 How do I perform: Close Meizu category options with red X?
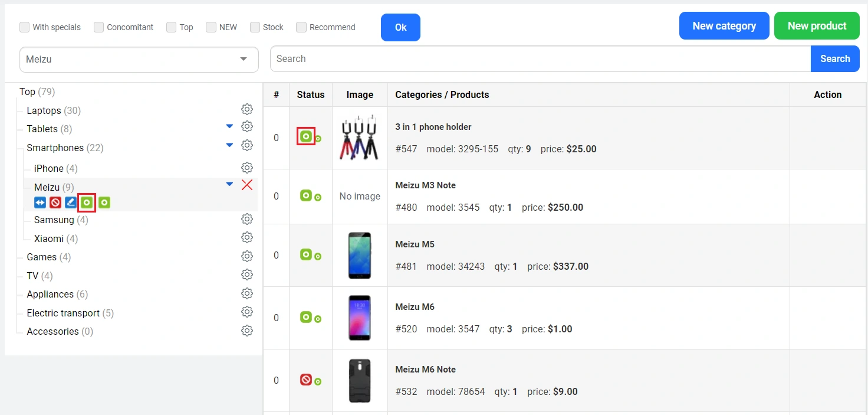[x=247, y=185]
